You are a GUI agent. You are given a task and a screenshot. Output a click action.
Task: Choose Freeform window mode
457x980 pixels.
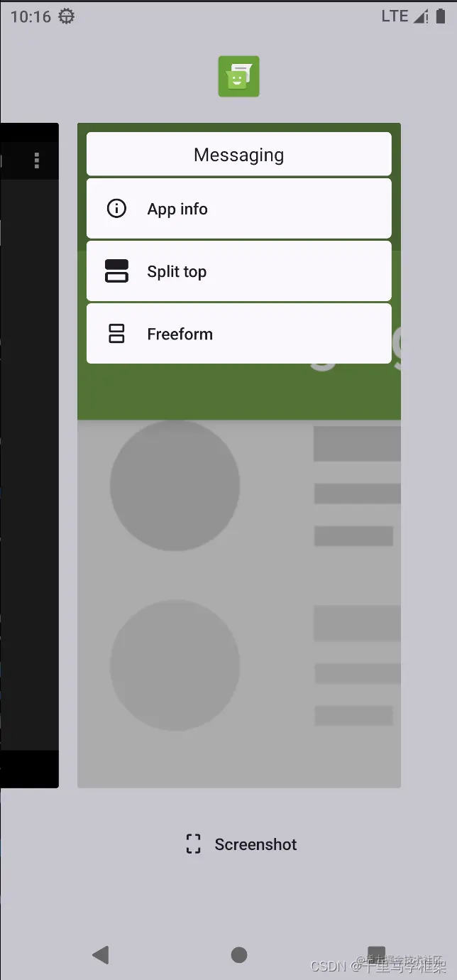point(238,333)
